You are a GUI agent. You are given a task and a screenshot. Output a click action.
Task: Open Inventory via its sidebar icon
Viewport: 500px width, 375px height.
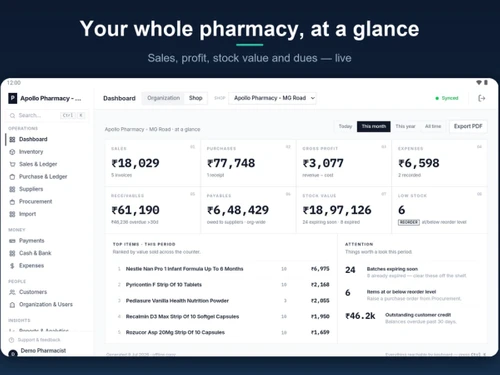coord(12,152)
